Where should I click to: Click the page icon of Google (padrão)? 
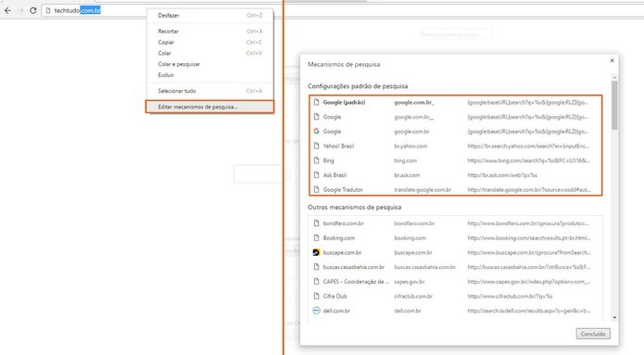316,102
